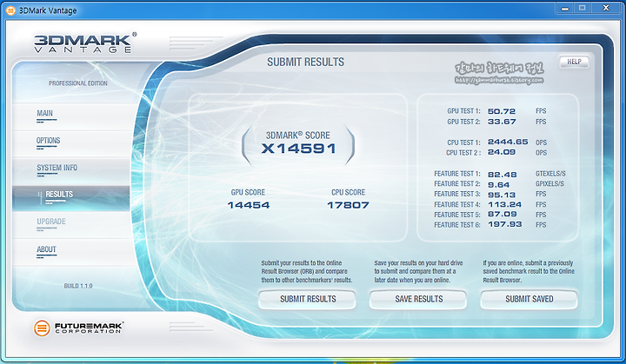This screenshot has width=626, height=364.
Task: Click the FEATURE TEST 1 label
Action: (457, 174)
